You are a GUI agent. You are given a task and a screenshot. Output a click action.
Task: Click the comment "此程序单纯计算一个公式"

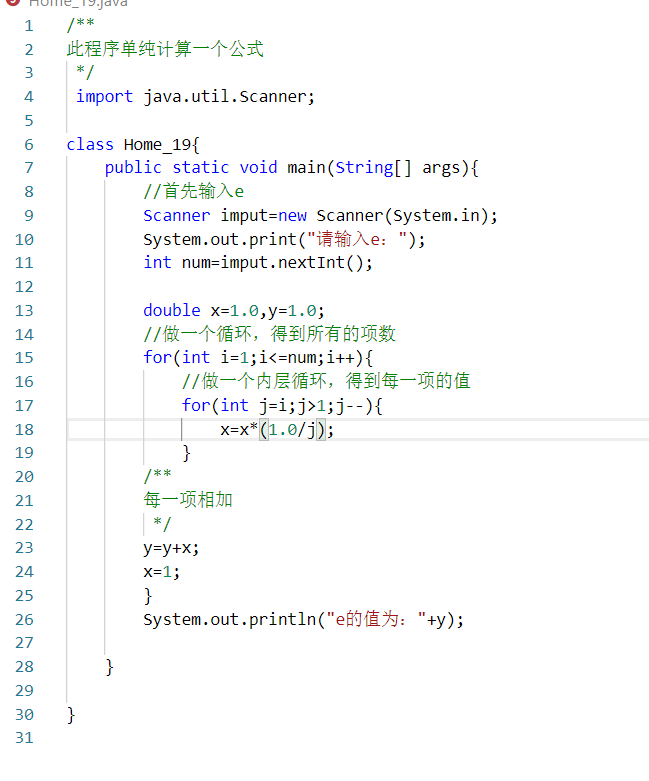(165, 49)
